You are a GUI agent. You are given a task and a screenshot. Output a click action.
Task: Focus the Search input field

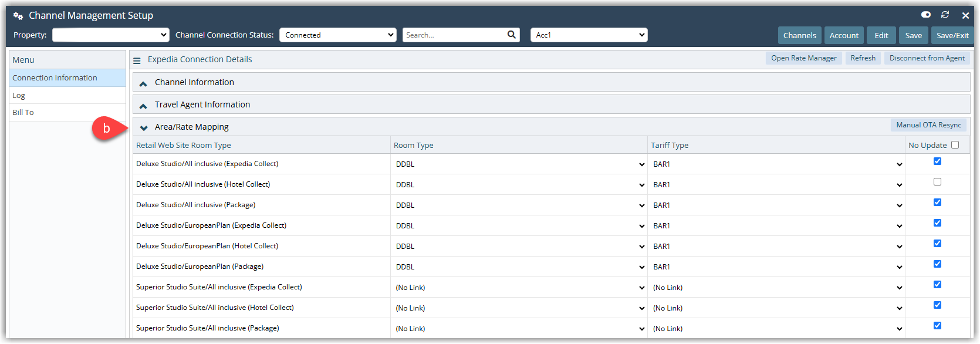[x=455, y=35]
